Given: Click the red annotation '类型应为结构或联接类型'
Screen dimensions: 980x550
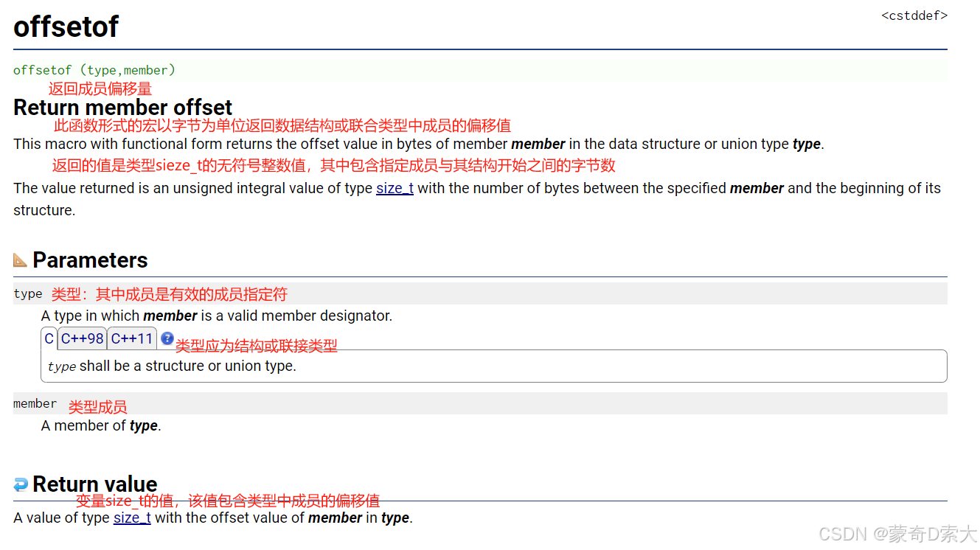Looking at the screenshot, I should (x=256, y=346).
